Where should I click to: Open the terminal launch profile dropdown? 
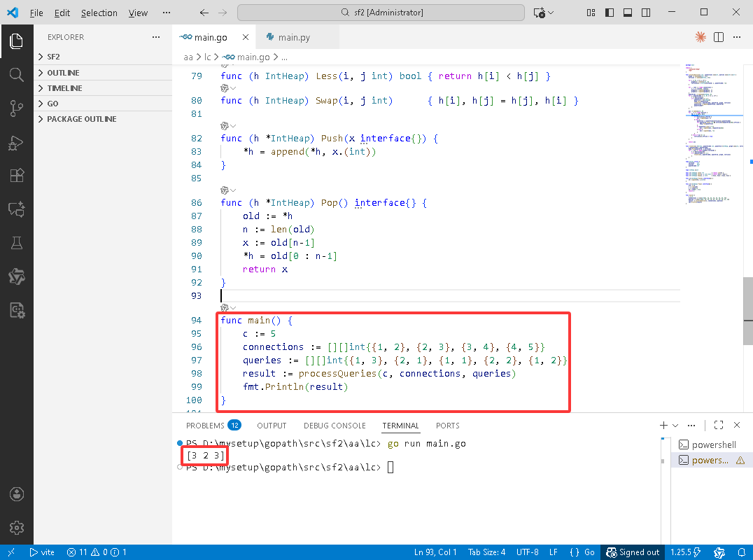675,425
